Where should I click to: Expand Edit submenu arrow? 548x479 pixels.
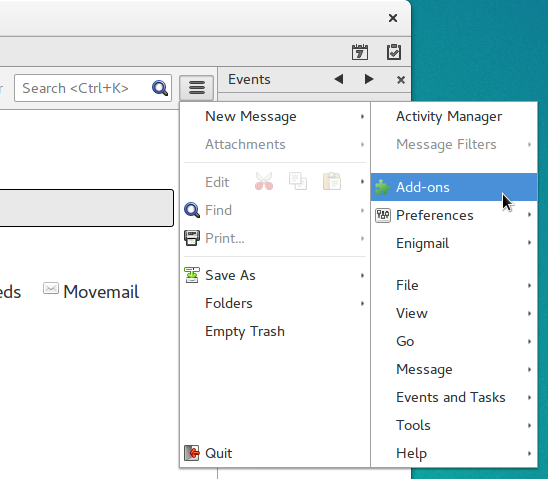click(362, 181)
